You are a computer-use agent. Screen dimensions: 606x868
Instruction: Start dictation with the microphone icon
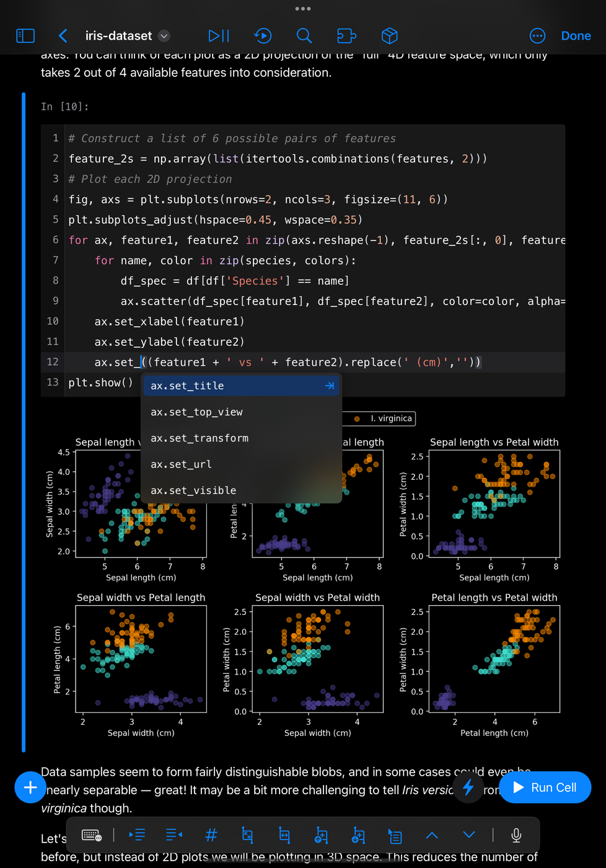pyautogui.click(x=516, y=835)
